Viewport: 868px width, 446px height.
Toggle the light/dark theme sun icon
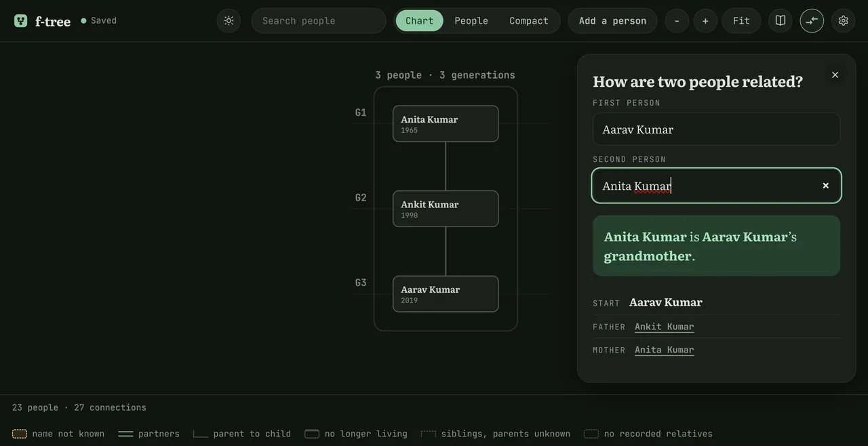(x=229, y=20)
